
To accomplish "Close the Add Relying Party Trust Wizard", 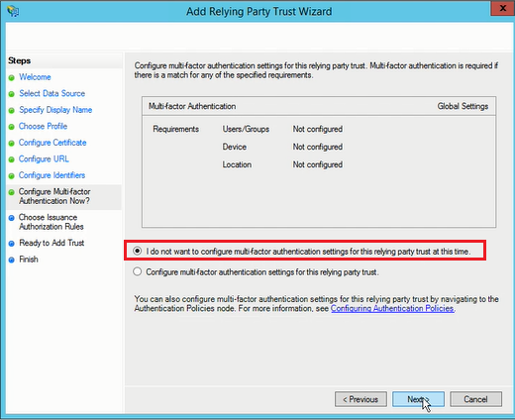I will (502, 8).
